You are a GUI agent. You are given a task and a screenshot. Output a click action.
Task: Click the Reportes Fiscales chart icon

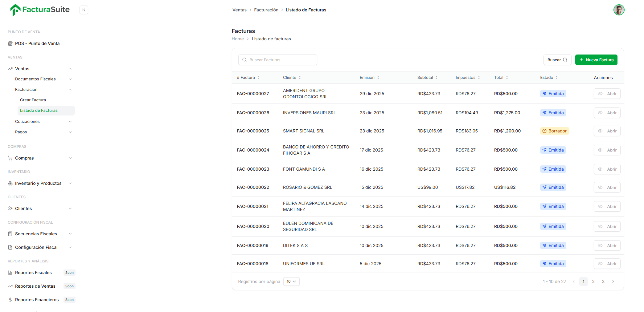10,273
